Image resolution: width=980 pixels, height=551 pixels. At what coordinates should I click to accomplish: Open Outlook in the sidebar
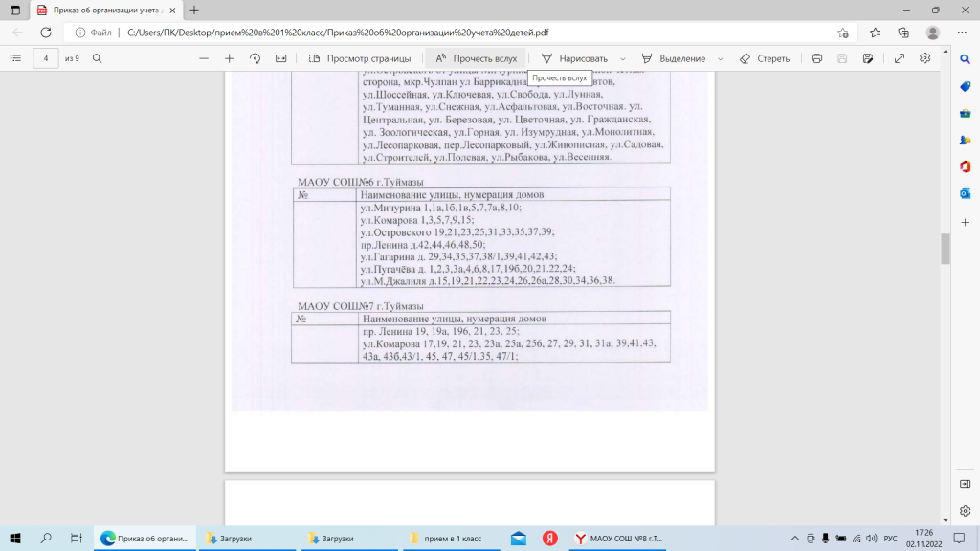click(x=965, y=193)
